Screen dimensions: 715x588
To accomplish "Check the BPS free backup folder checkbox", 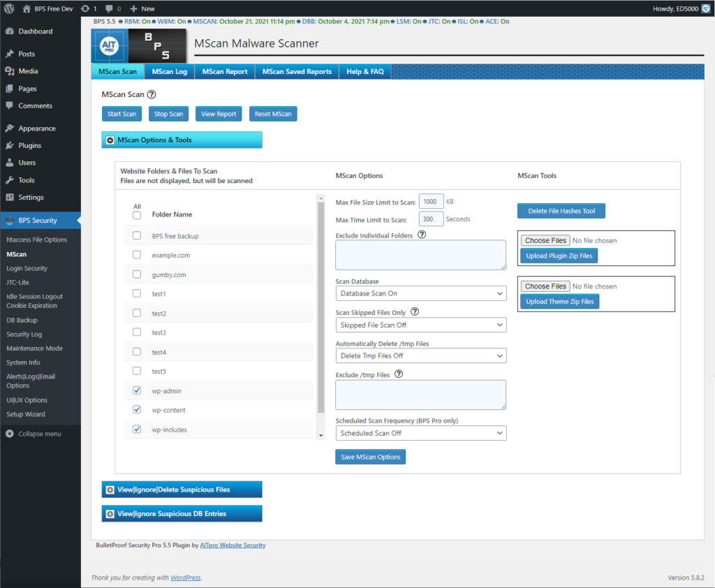I will point(137,236).
